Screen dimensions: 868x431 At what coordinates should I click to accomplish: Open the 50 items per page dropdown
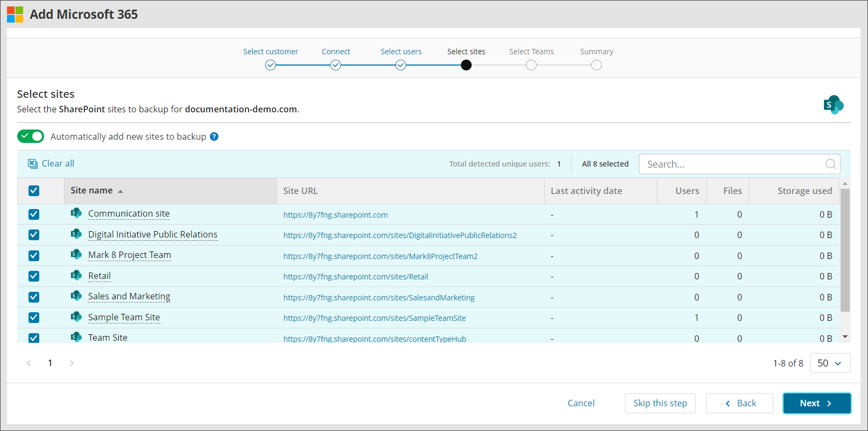point(830,363)
